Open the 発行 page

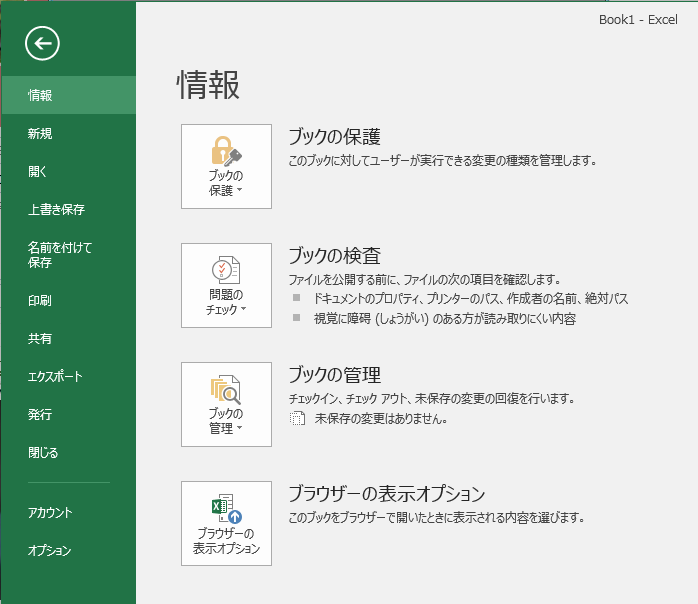tap(69, 414)
